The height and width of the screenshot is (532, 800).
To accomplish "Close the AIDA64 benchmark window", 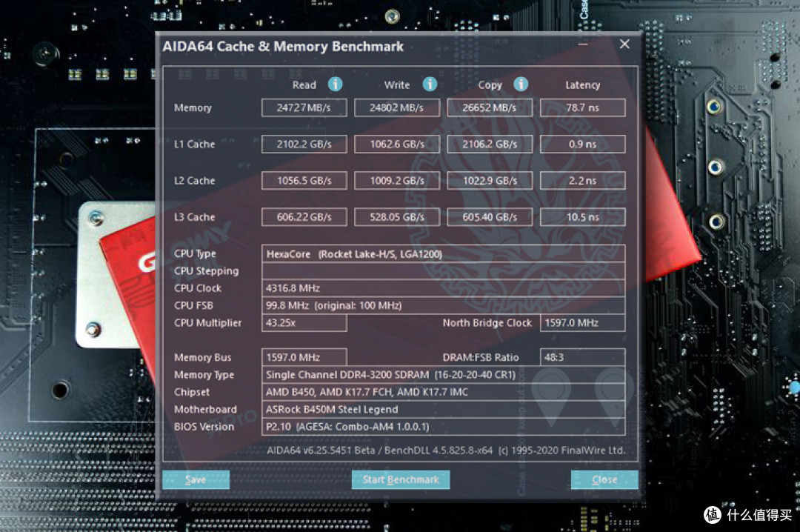I will point(624,44).
